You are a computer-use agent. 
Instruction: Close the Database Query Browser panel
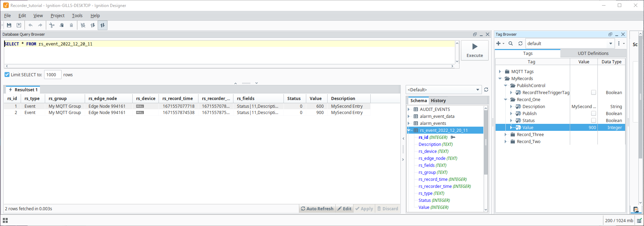click(488, 34)
